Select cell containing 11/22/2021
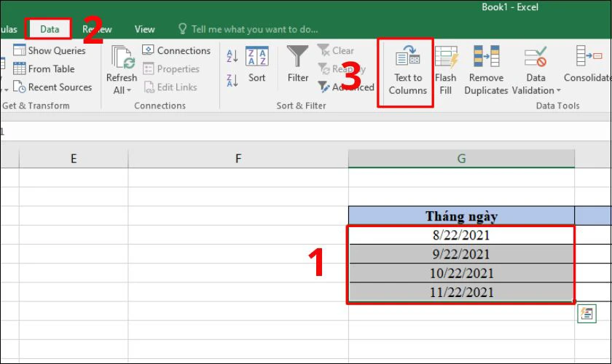Screen dimensions: 612x364 pyautogui.click(x=461, y=292)
